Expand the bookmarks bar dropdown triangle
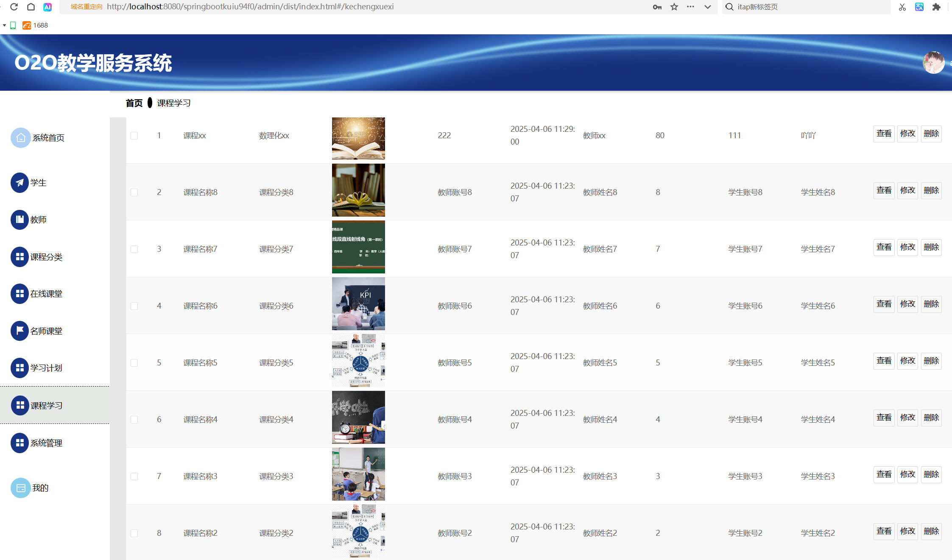The image size is (952, 560). (4, 25)
